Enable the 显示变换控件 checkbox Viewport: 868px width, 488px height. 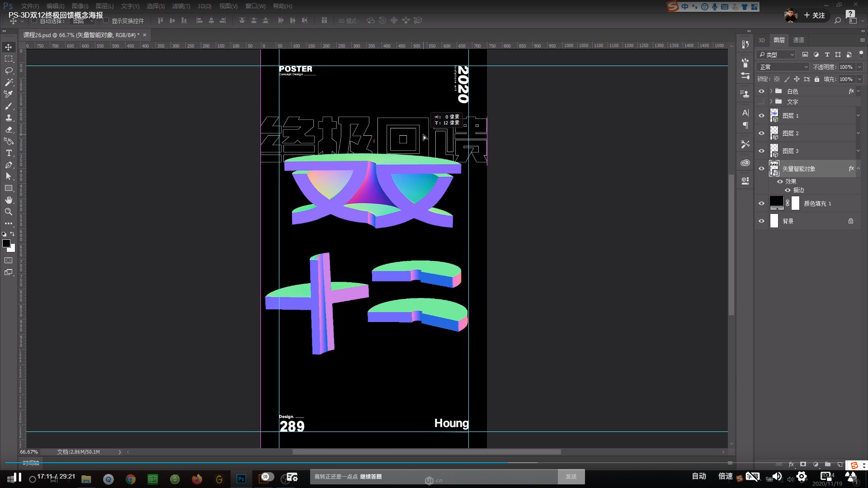pyautogui.click(x=106, y=21)
